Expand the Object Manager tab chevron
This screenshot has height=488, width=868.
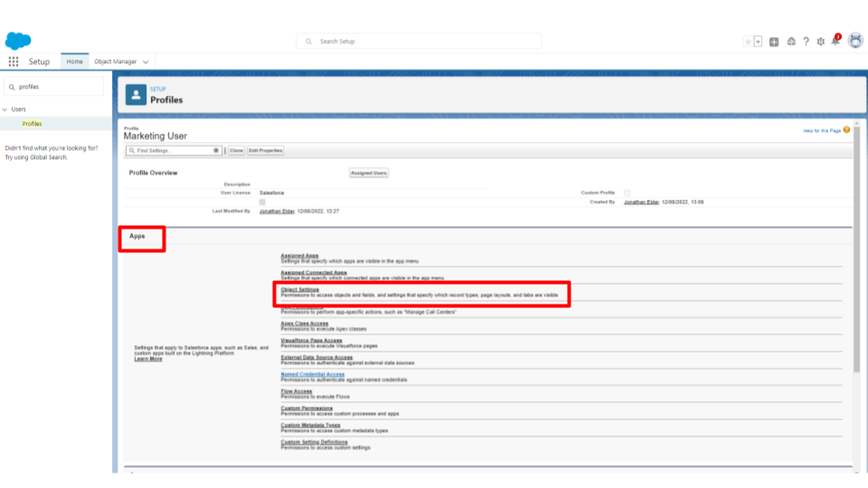[146, 62]
